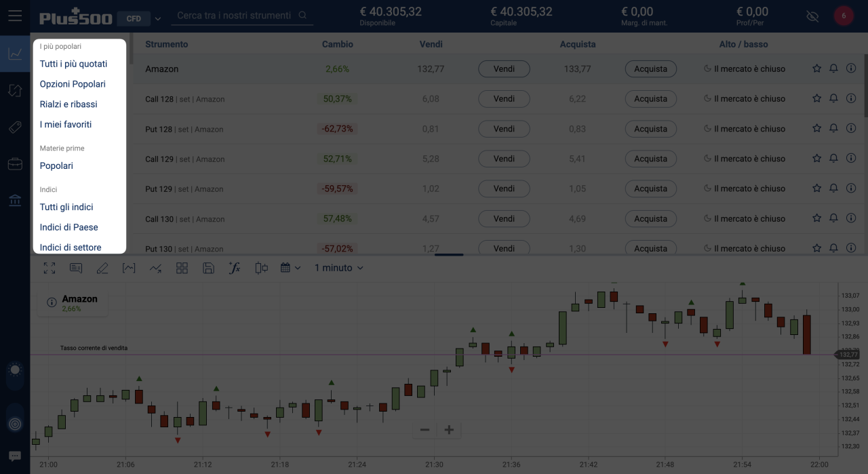Star the Call 130 Amazon option
Screen dimensions: 868x474
pos(817,218)
